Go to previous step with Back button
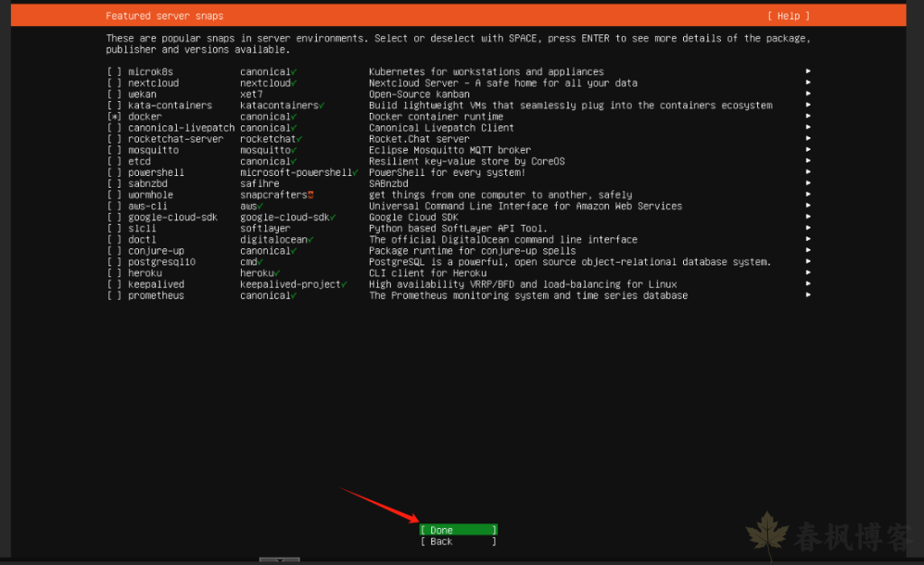This screenshot has height=565, width=924. click(458, 542)
